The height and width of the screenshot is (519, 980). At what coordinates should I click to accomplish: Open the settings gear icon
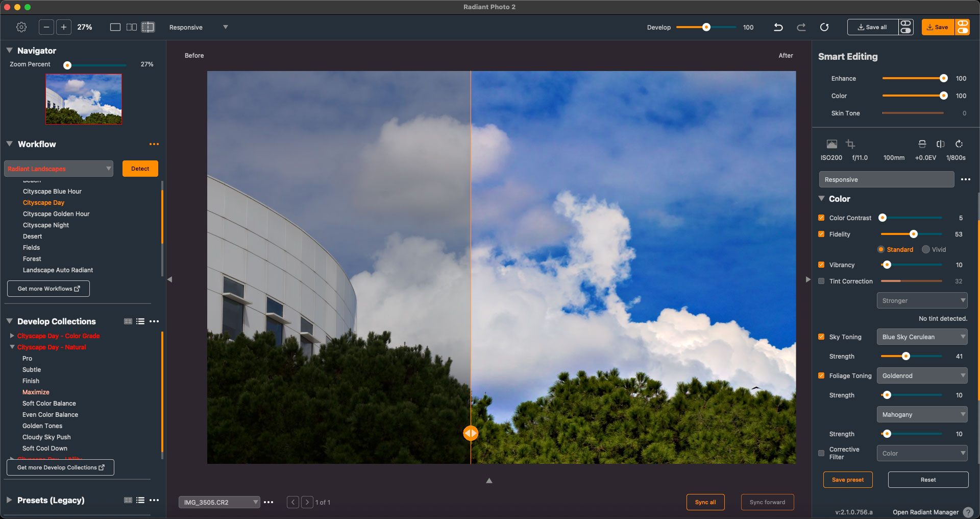click(21, 27)
